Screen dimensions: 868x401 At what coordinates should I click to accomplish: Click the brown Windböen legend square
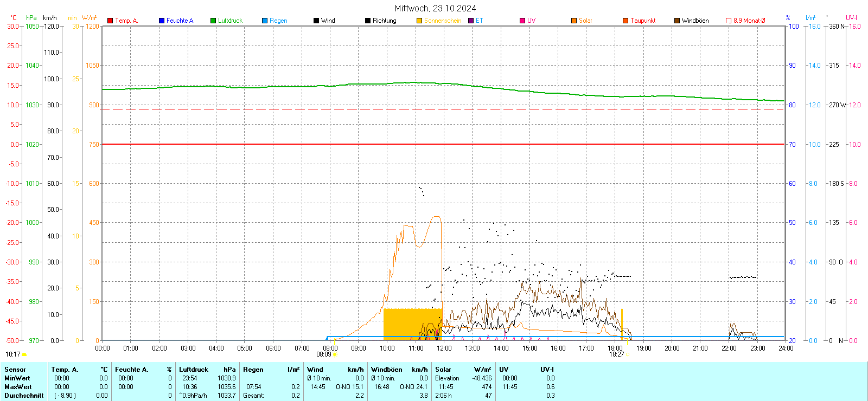click(x=677, y=21)
